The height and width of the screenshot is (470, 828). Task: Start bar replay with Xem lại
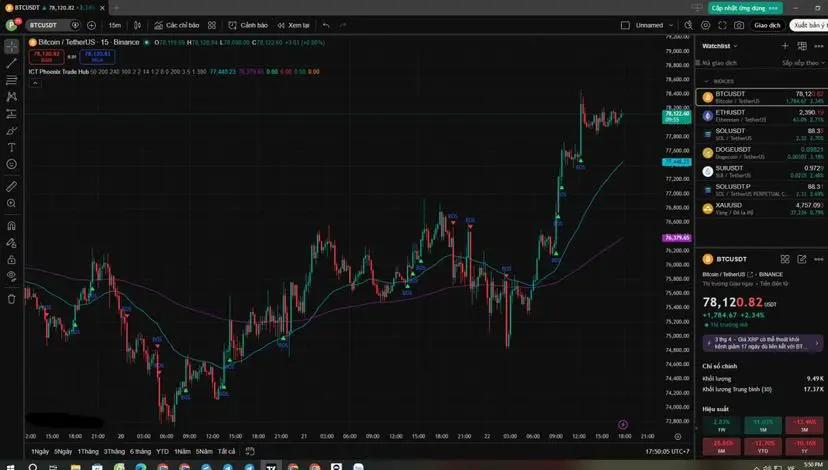point(294,25)
